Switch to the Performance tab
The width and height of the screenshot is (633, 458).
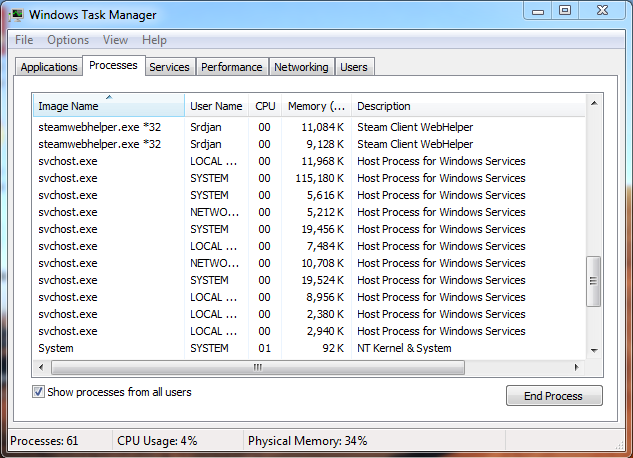[231, 67]
